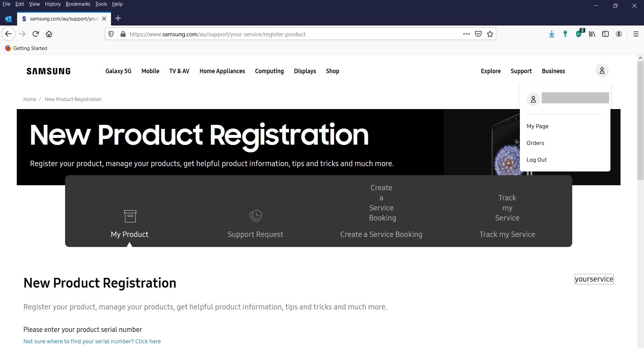Open Shop navigation item
The width and height of the screenshot is (644, 348).
coord(332,71)
